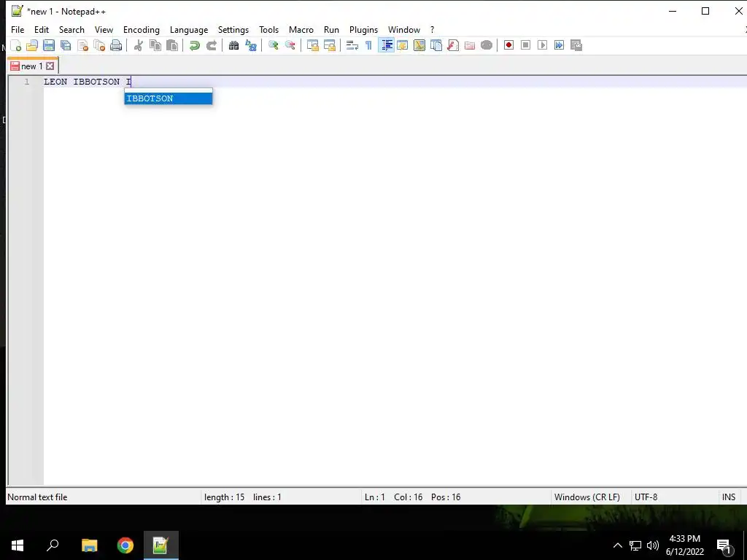This screenshot has width=747, height=560.
Task: Open a file using the Open toolbar icon
Action: point(32,46)
